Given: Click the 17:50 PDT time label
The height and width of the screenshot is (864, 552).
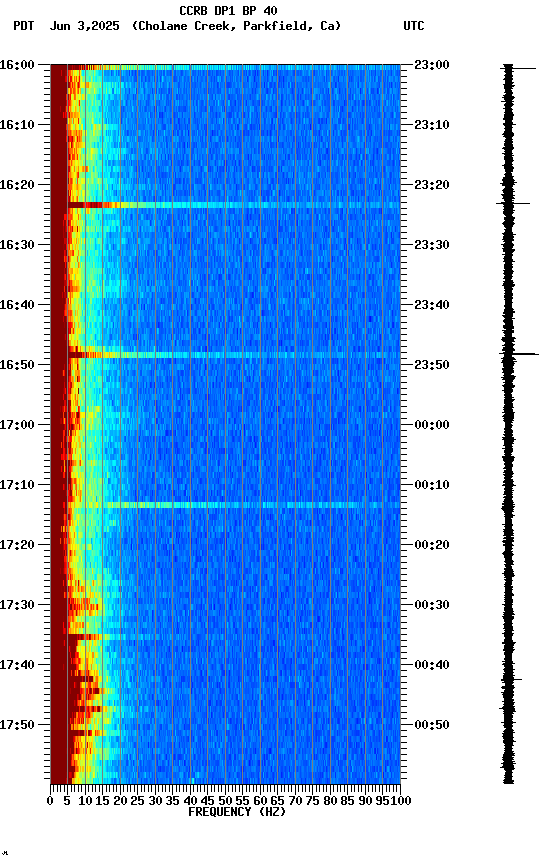Looking at the screenshot, I should [17, 725].
